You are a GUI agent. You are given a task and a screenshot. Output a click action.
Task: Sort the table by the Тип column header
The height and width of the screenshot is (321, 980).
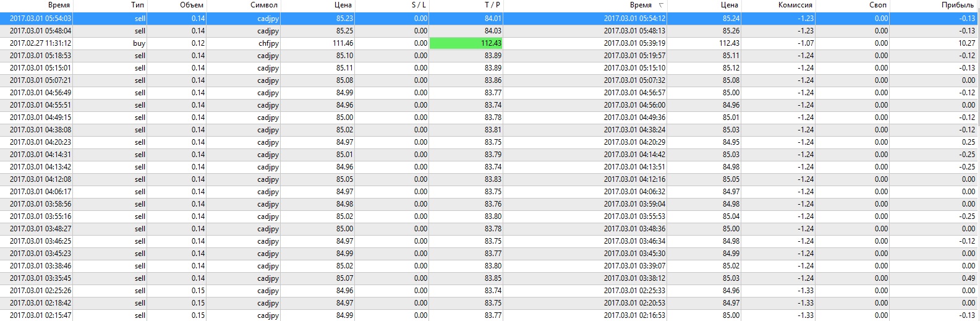click(x=137, y=5)
